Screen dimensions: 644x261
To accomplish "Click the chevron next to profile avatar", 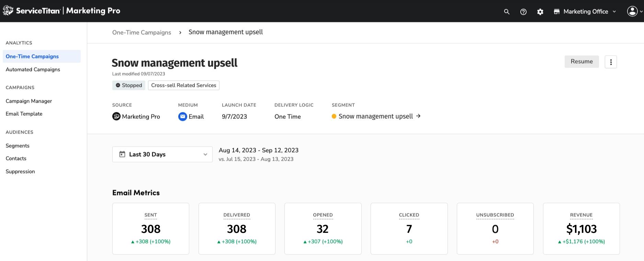I will click(641, 12).
